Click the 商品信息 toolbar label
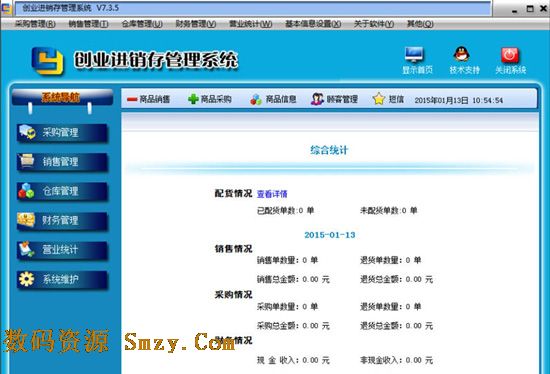Image resolution: width=550 pixels, height=374 pixels. tap(281, 99)
